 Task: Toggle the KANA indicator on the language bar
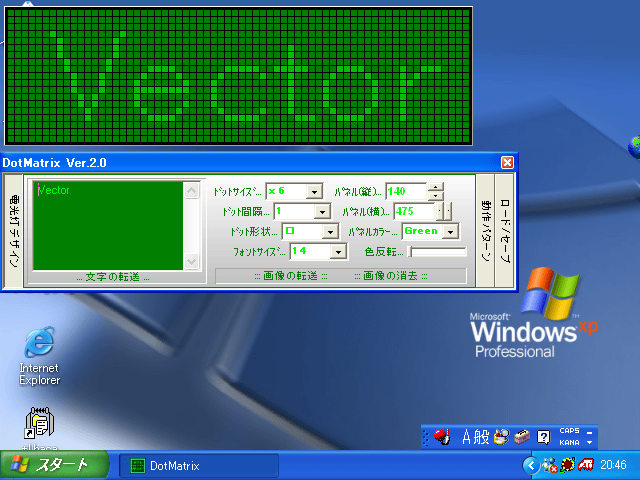569,442
